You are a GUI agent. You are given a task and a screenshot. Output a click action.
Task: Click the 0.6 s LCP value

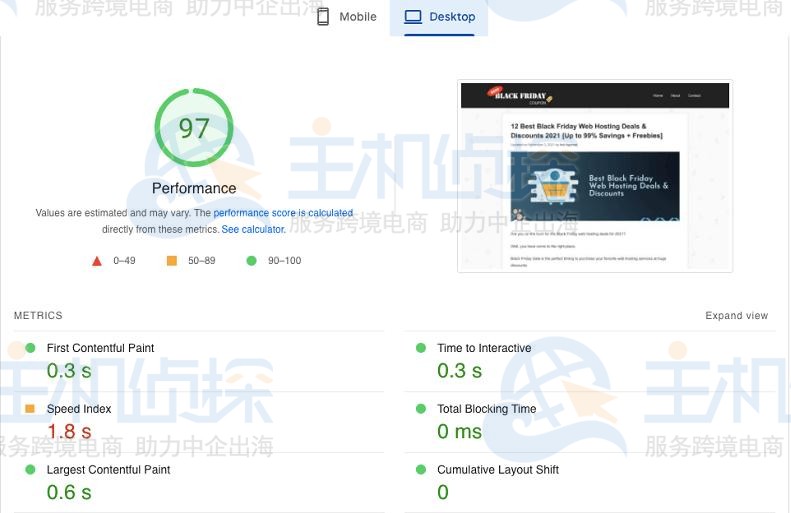[x=69, y=492]
